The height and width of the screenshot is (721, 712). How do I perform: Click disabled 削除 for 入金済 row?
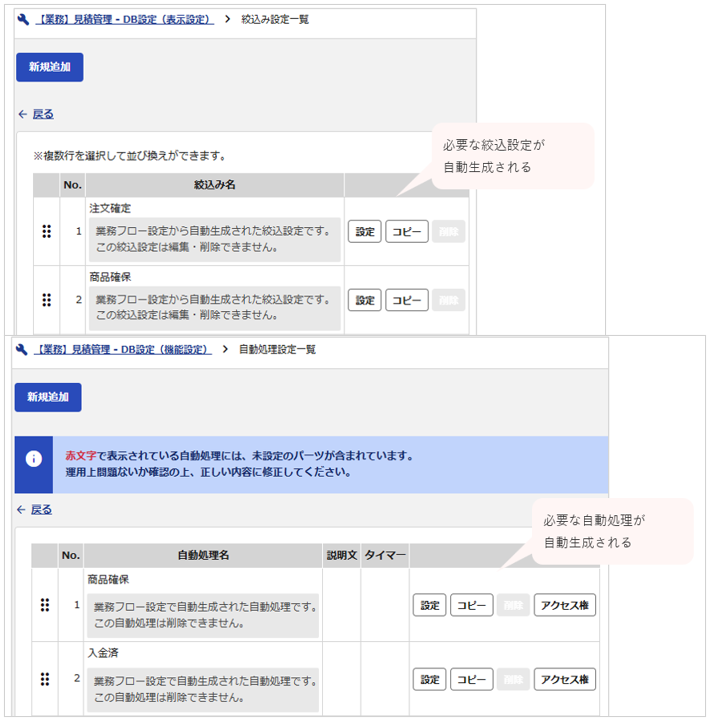coord(513,679)
